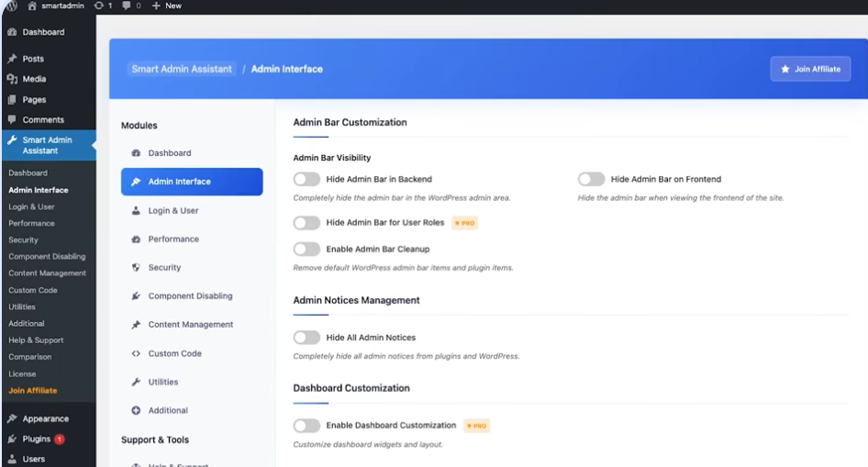The height and width of the screenshot is (467, 868).
Task: Click the Admin Bar Visibility label
Action: pos(331,158)
